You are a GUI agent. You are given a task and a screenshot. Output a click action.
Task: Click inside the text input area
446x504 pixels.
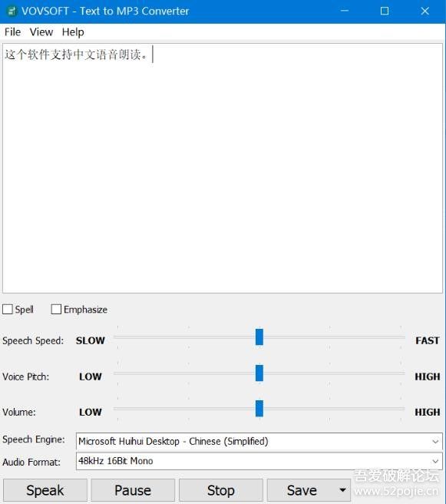point(223,168)
